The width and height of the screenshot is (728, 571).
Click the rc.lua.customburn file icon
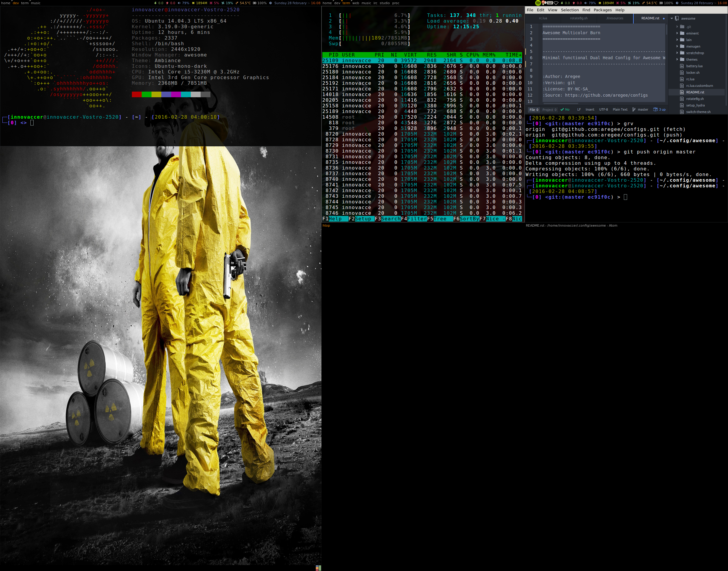click(682, 86)
